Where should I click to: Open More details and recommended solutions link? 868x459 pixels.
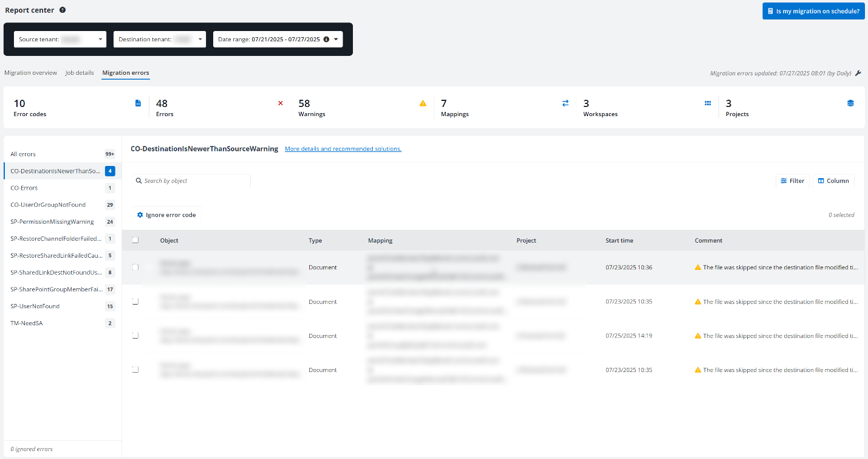click(343, 148)
